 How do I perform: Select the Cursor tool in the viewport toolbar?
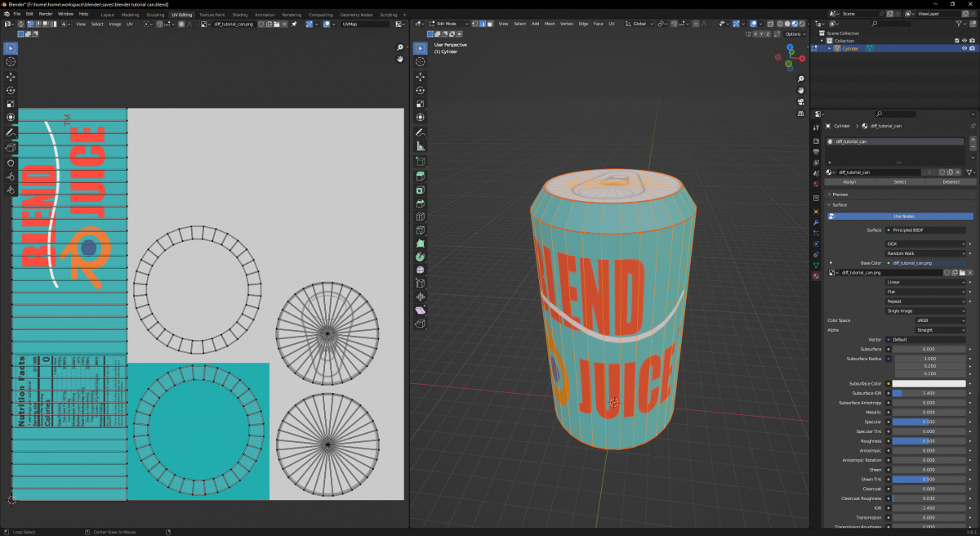[x=419, y=62]
